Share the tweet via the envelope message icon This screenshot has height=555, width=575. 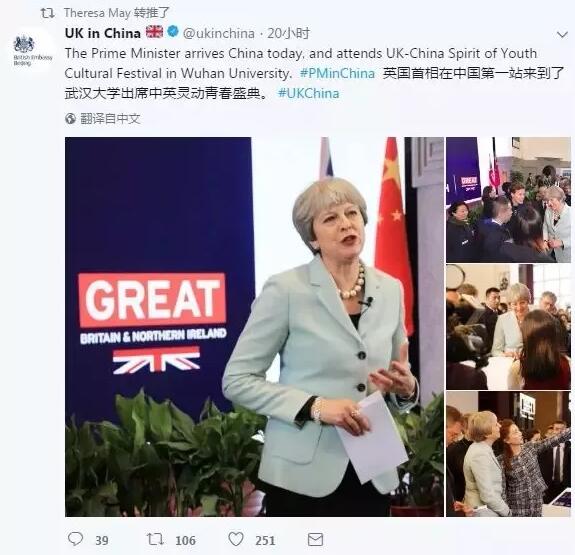coord(315,539)
